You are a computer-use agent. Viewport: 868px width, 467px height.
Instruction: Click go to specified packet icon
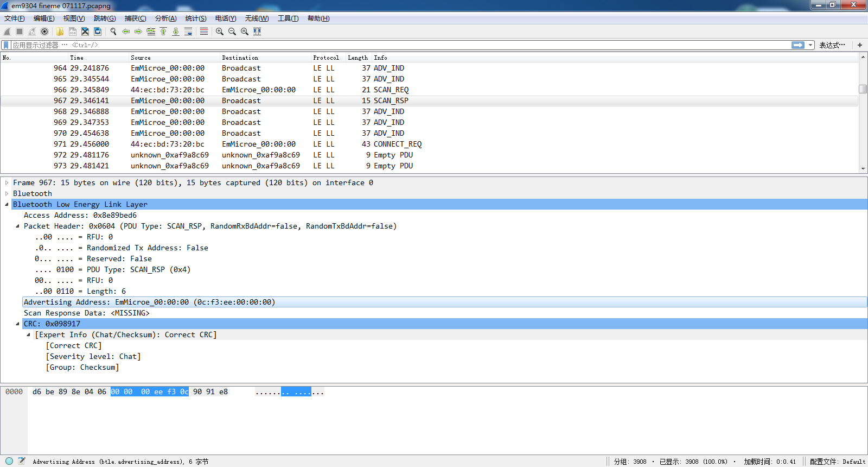[151, 31]
